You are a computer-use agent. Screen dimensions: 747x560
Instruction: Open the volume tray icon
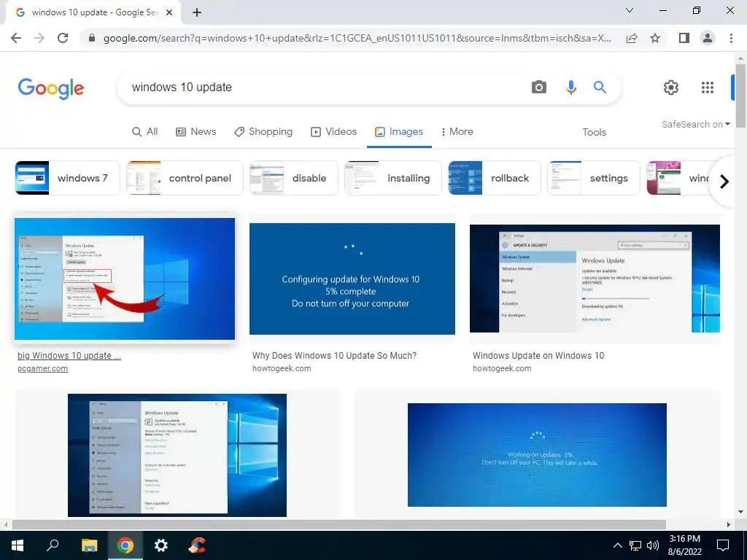coord(653,545)
